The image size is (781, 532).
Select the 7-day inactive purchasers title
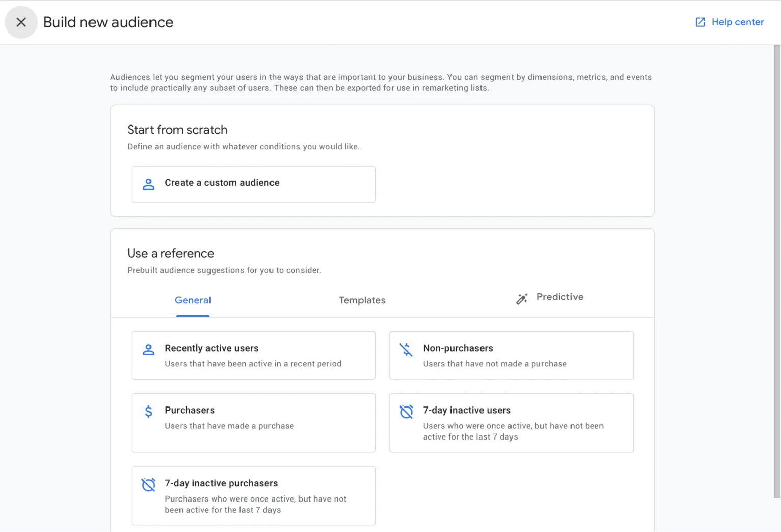(221, 483)
